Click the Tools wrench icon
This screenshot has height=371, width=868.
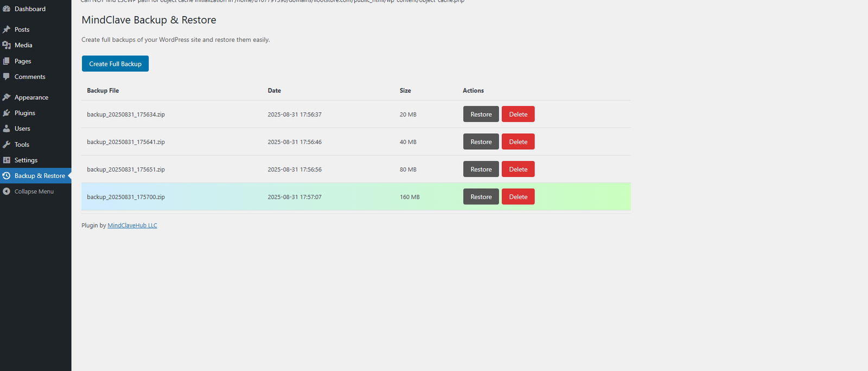[x=7, y=144]
